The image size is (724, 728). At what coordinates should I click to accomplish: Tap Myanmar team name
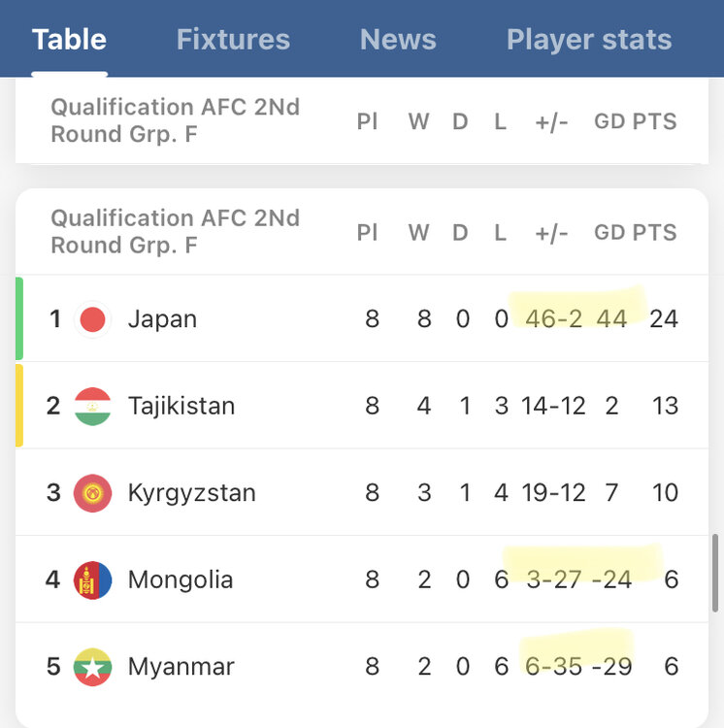tap(181, 667)
